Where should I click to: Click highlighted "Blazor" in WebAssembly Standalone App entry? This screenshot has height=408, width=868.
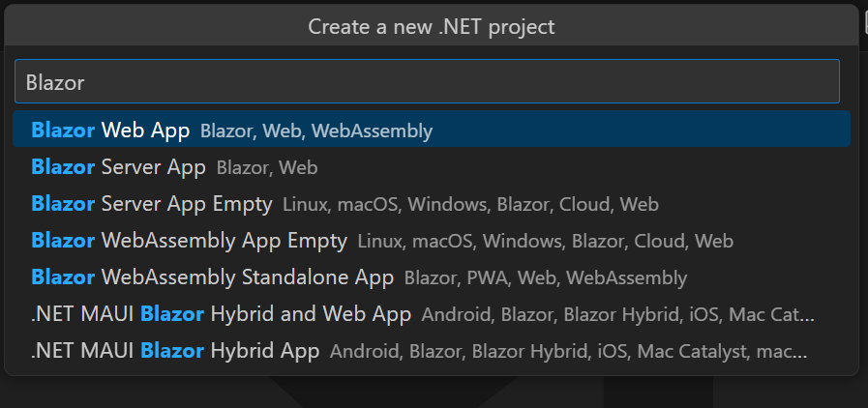[x=63, y=277]
